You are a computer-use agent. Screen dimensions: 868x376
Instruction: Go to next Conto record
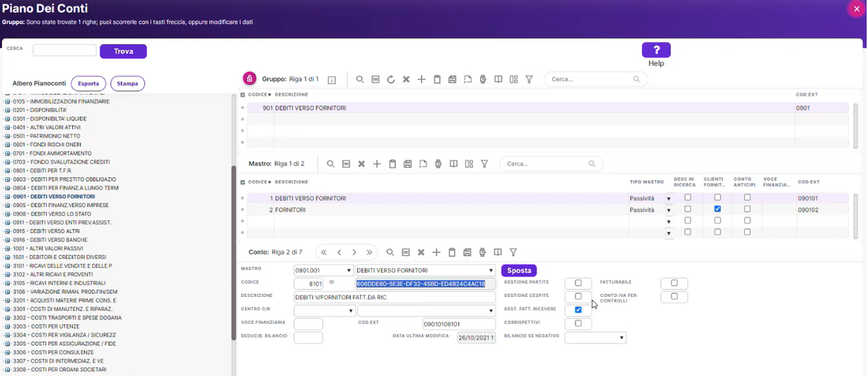click(x=354, y=252)
